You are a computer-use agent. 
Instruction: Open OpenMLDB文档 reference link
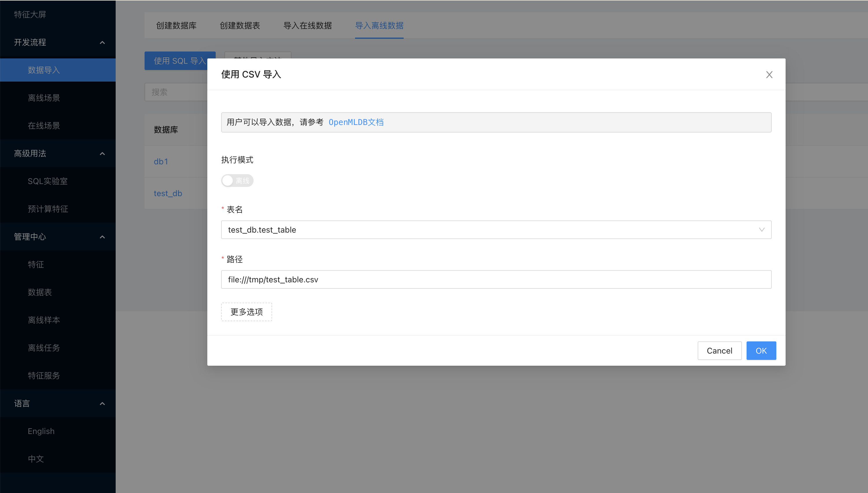point(356,122)
